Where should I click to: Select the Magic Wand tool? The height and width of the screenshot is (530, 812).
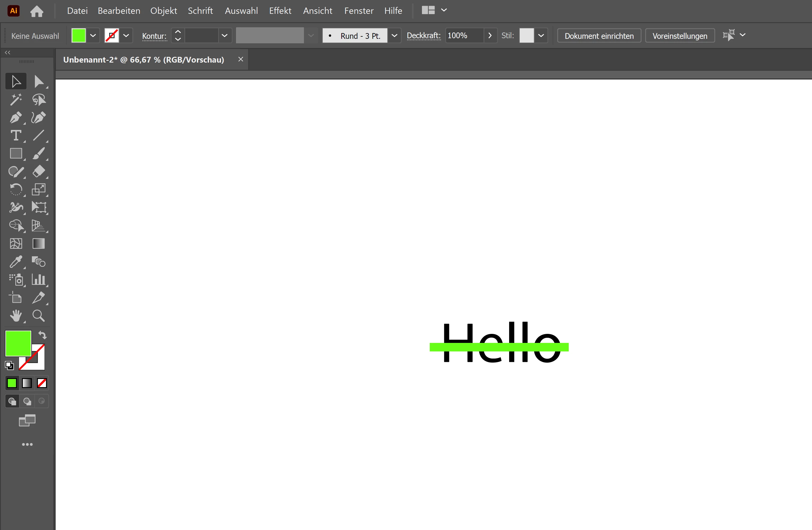point(16,100)
